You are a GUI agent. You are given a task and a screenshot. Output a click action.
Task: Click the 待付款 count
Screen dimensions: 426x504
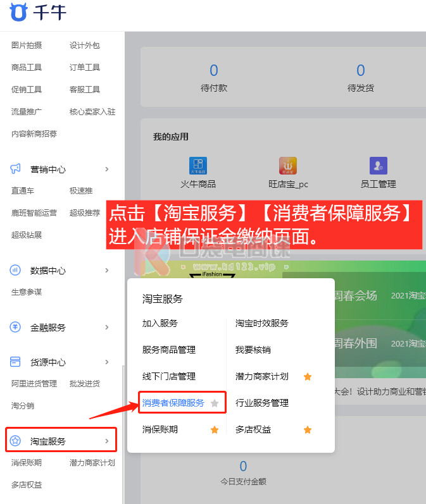click(214, 70)
